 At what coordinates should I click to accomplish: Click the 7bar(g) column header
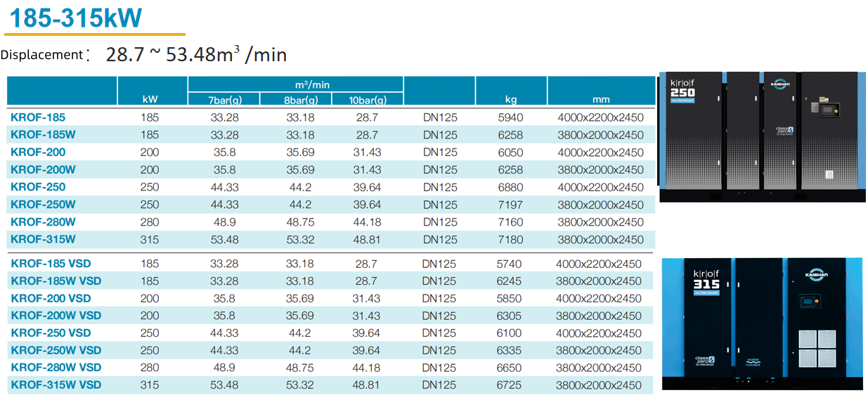tap(224, 100)
